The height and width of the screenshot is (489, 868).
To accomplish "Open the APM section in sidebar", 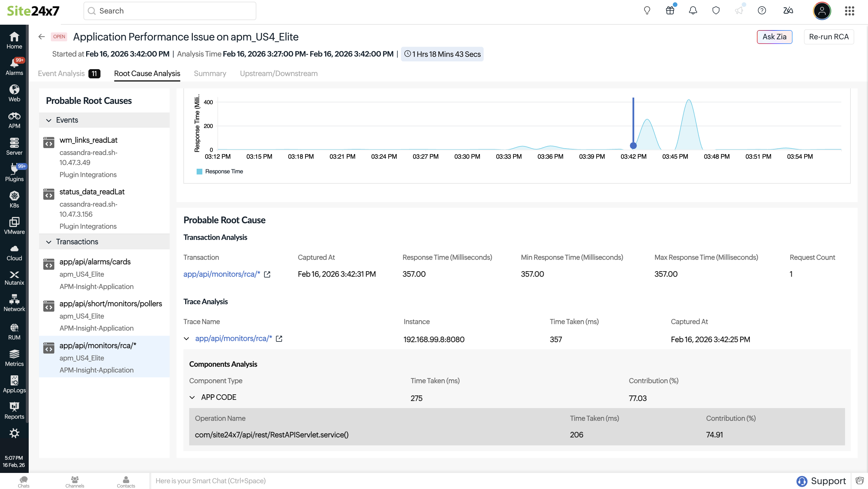I will (14, 120).
